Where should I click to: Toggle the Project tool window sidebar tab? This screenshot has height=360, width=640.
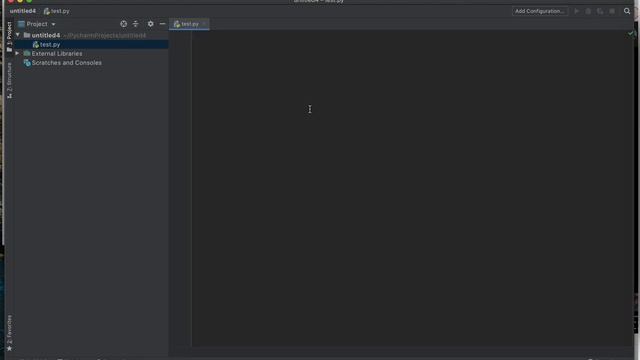9,36
